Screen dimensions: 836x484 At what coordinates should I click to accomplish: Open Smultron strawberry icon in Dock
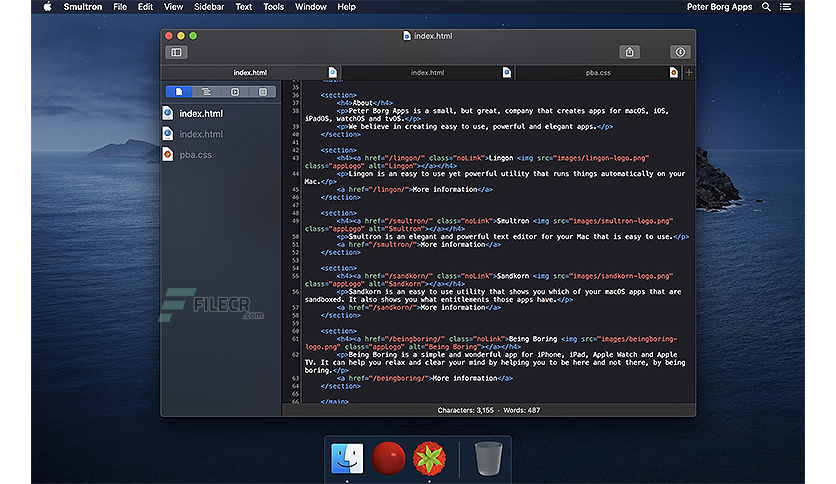pos(429,458)
